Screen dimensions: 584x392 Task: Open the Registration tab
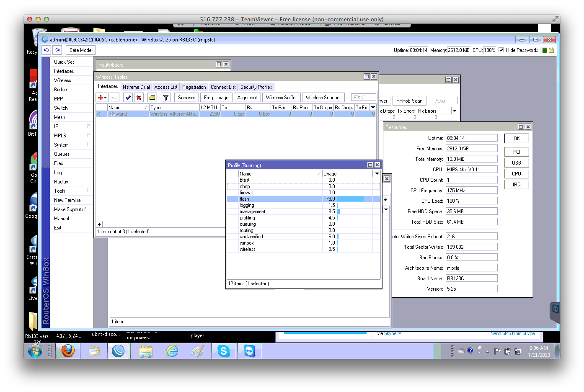[194, 87]
